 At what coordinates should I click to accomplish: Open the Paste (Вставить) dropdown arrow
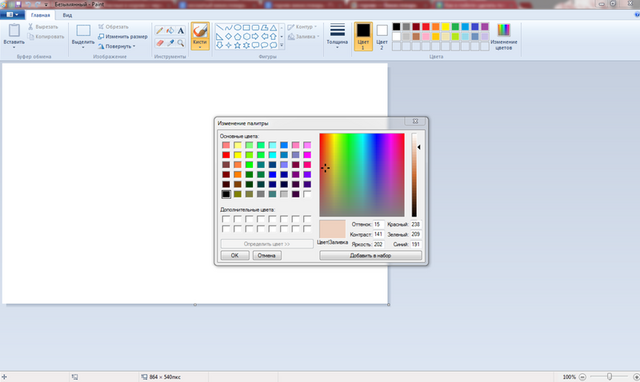[x=14, y=47]
